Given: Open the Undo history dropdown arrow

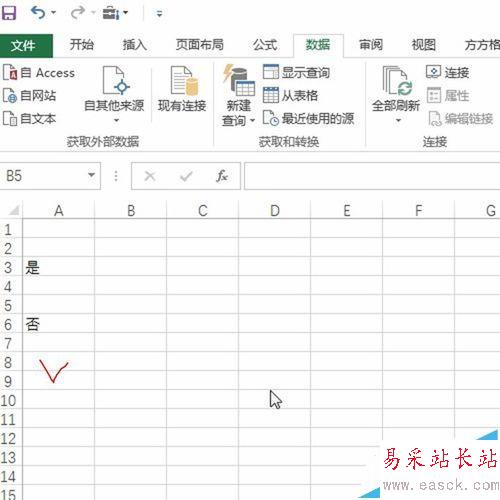Looking at the screenshot, I should point(54,13).
